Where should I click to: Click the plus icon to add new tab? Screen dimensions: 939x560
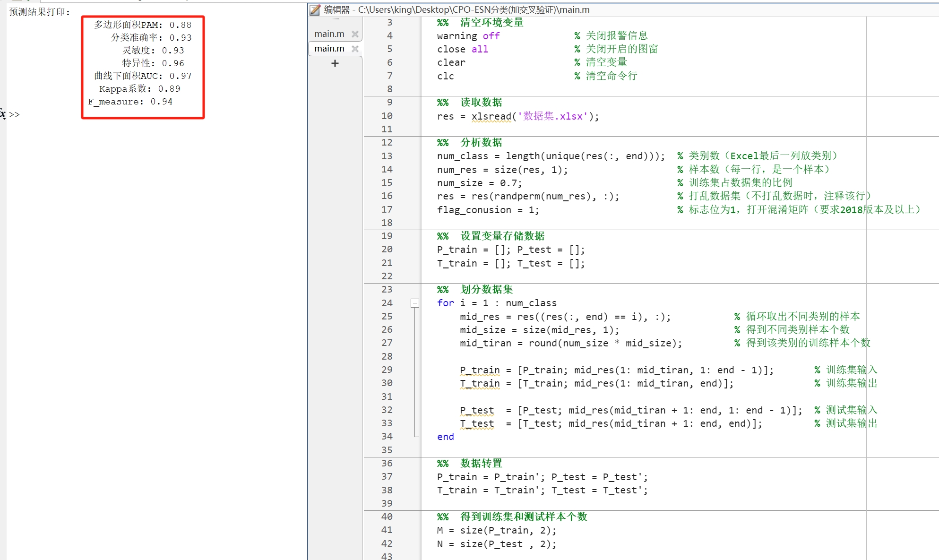pyautogui.click(x=335, y=63)
